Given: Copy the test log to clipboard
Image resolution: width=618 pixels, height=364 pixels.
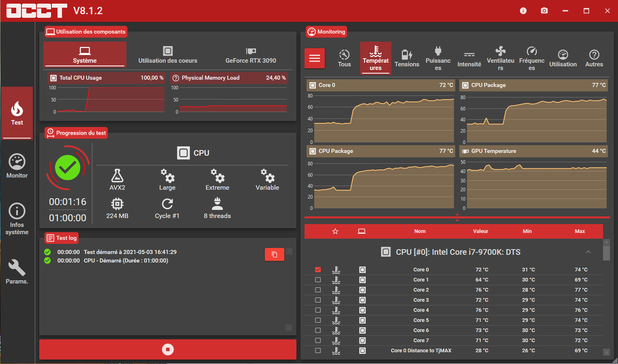Looking at the screenshot, I should point(274,254).
